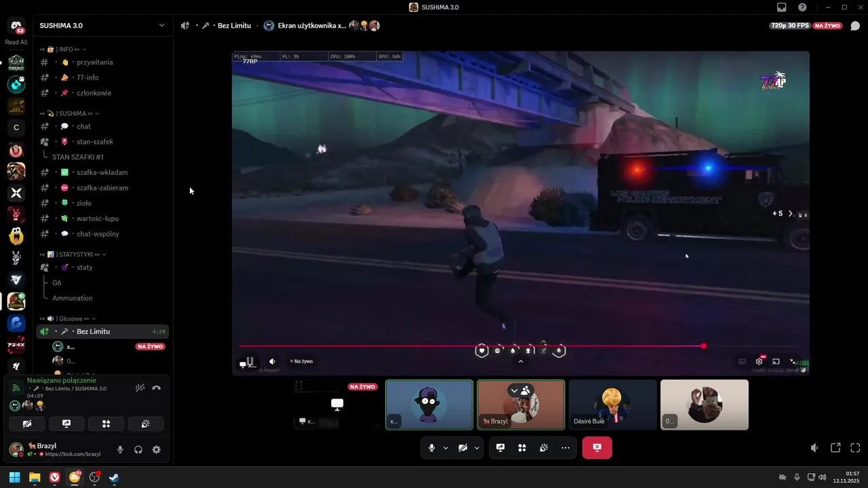This screenshot has width=868, height=488.
Task: Enter full screen for the call
Action: (855, 448)
